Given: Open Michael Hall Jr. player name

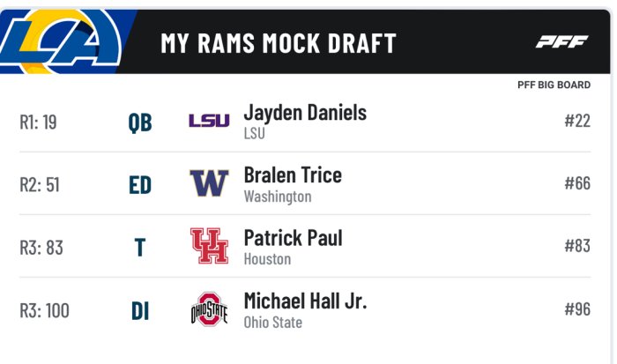Looking at the screenshot, I should [305, 301].
